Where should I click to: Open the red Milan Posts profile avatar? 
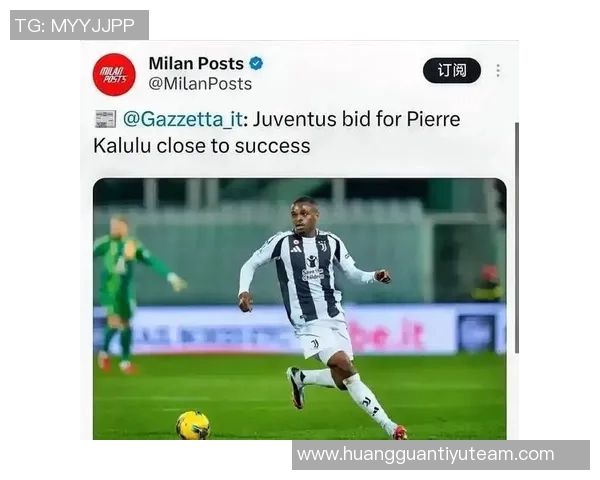click(x=114, y=74)
